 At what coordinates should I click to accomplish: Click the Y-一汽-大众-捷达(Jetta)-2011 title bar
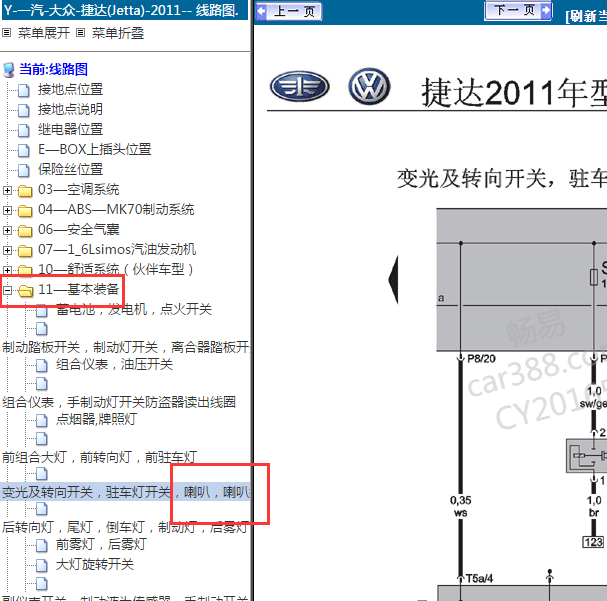[125, 10]
